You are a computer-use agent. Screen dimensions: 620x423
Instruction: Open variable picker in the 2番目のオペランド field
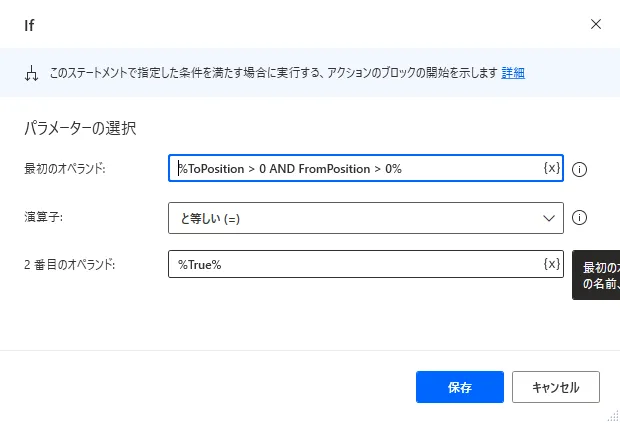[x=551, y=264]
